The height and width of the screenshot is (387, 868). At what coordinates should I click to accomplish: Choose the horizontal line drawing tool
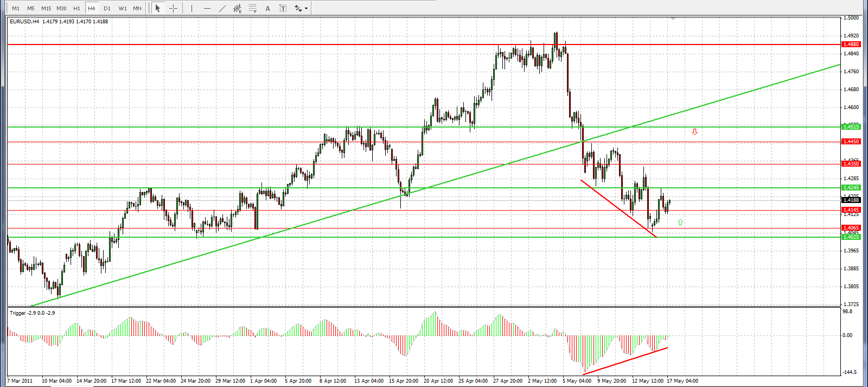click(x=207, y=8)
